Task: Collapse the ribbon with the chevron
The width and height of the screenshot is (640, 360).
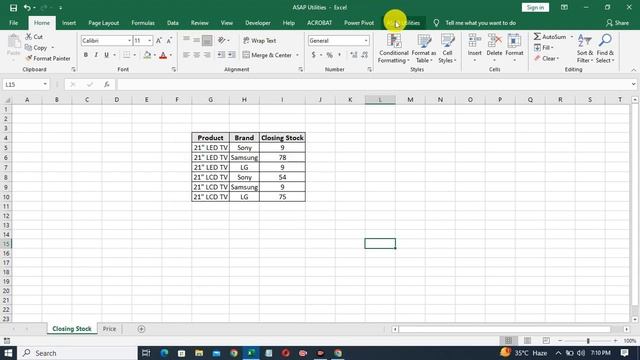Action: (633, 70)
